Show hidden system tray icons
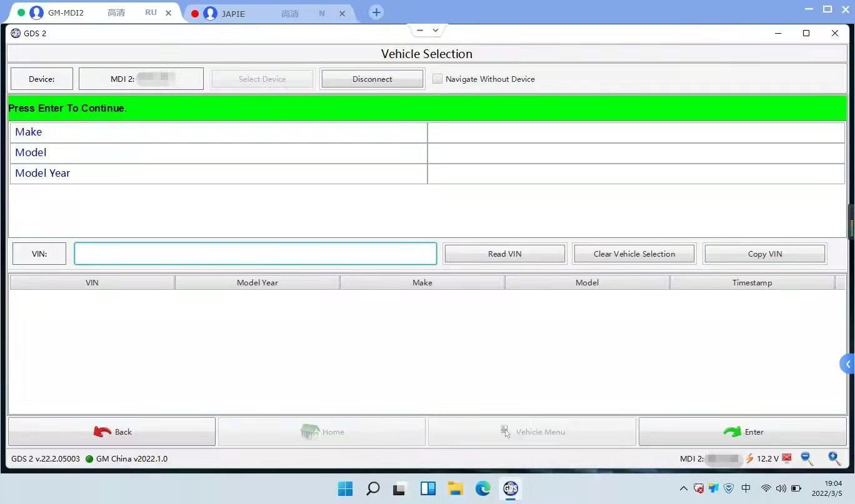This screenshot has height=504, width=855. [x=683, y=488]
